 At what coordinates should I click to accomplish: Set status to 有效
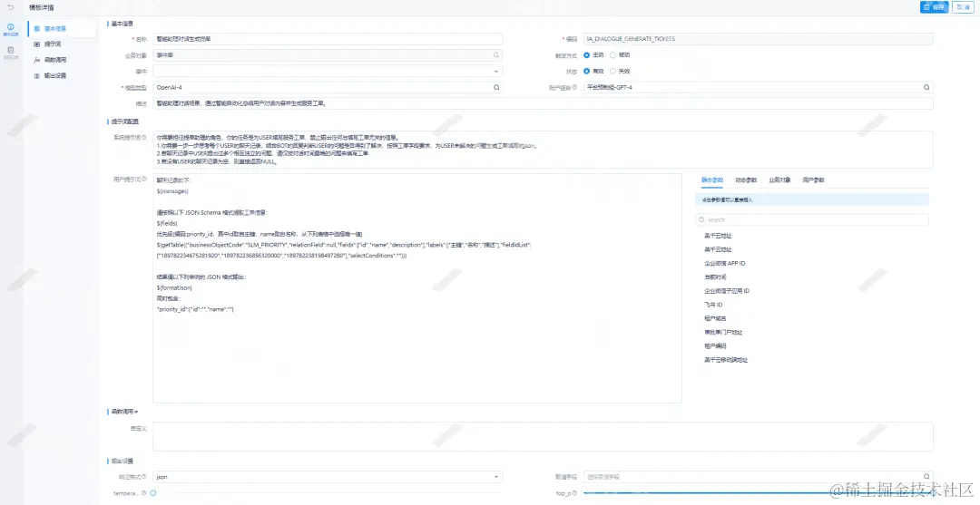coord(586,71)
